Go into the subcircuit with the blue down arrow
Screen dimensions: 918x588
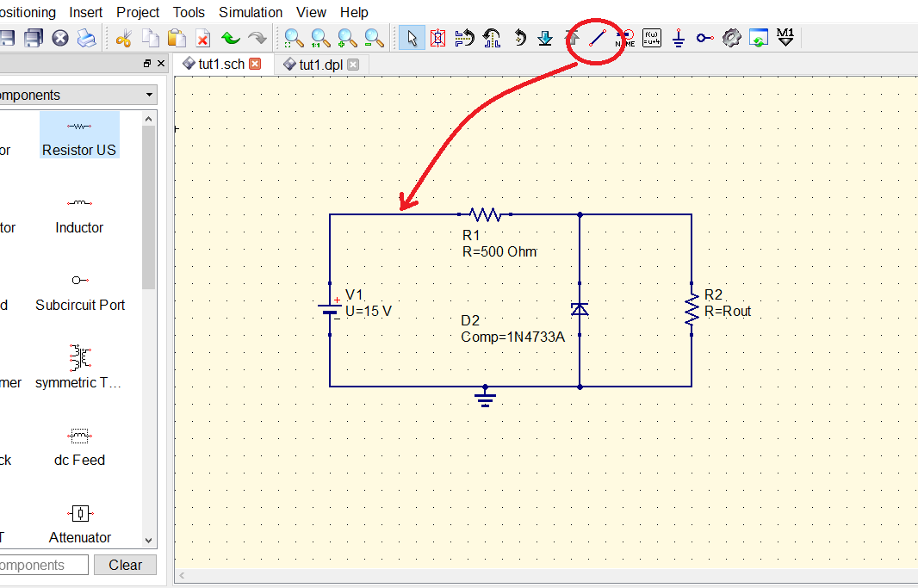point(545,39)
